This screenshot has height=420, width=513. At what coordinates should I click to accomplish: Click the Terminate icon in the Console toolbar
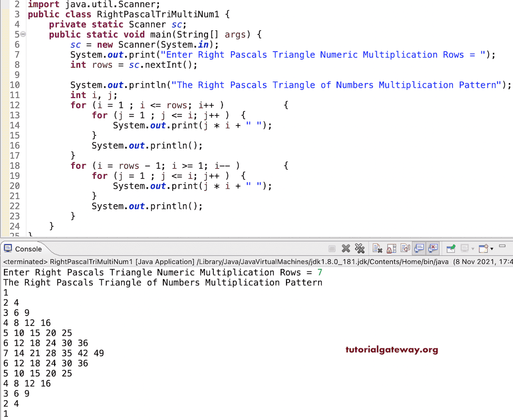332,248
